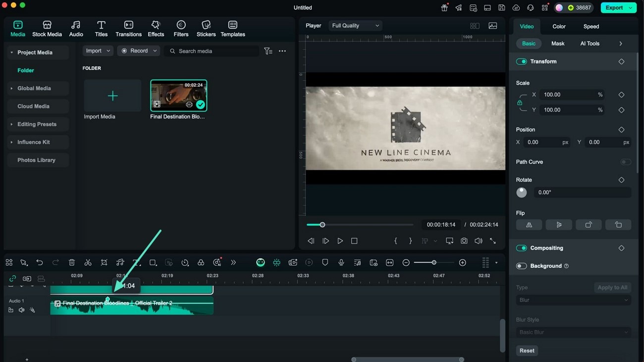Open the player volume speaker control

pyautogui.click(x=478, y=241)
